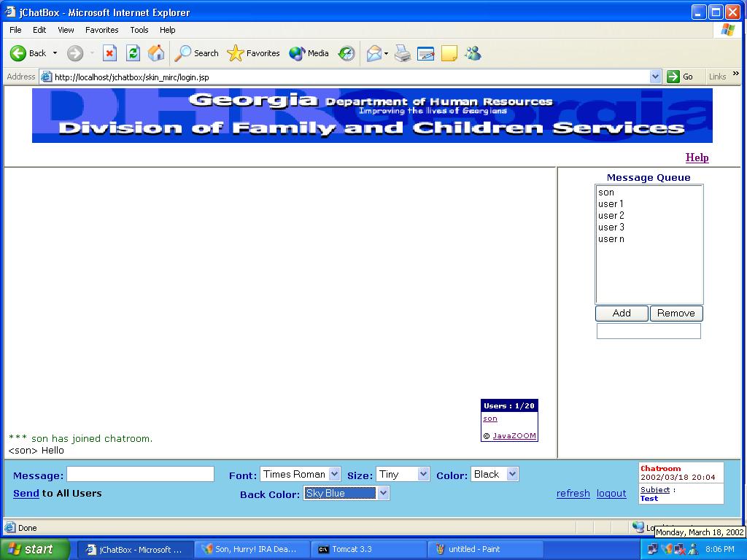Open the JavaZOOM link
The width and height of the screenshot is (747, 560).
[x=514, y=436]
